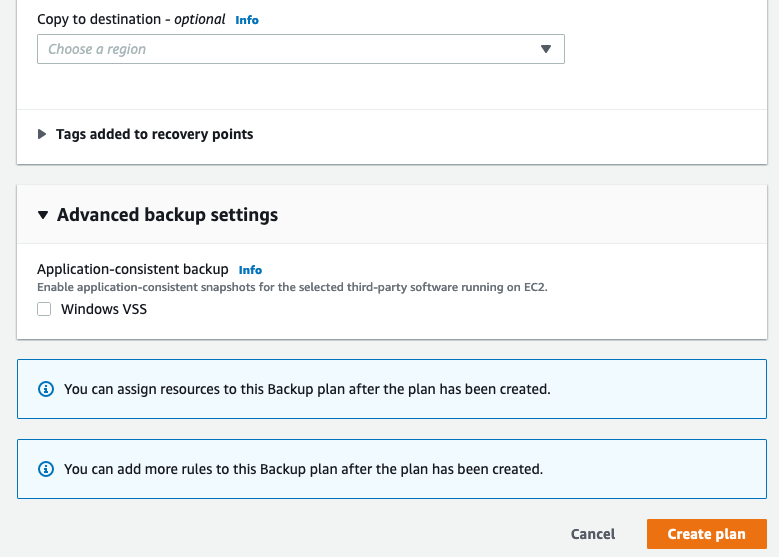Screen dimensions: 779x557
Task: Click the info icon in the add more rules notice
Action: [45, 468]
